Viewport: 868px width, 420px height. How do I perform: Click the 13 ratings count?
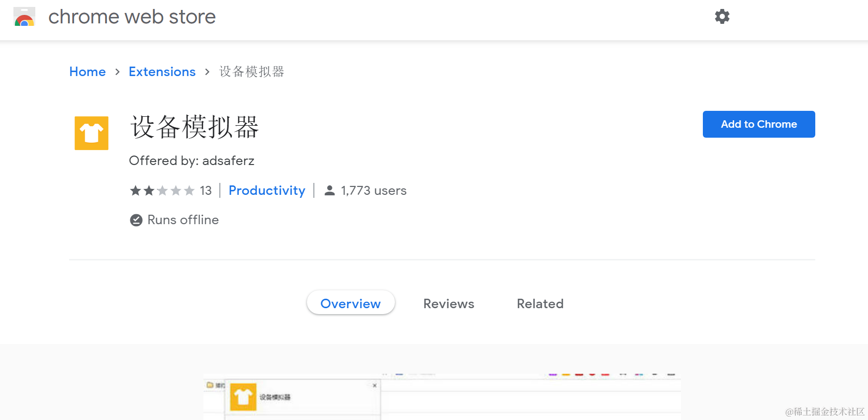[205, 190]
